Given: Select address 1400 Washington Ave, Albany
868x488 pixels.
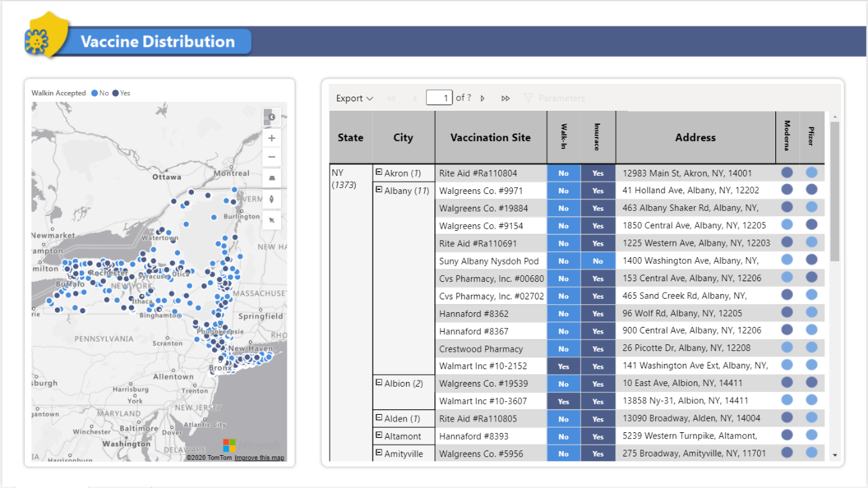Looking at the screenshot, I should click(695, 260).
